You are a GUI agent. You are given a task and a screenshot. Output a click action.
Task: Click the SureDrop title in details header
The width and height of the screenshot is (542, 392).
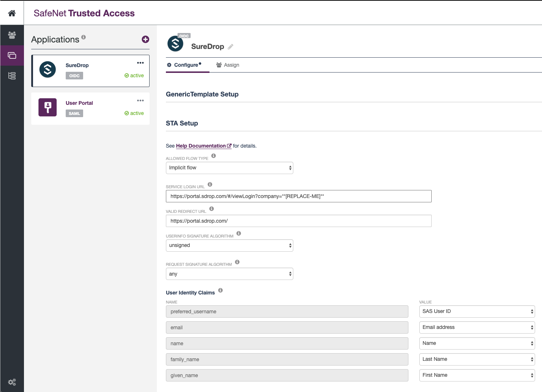pos(208,46)
